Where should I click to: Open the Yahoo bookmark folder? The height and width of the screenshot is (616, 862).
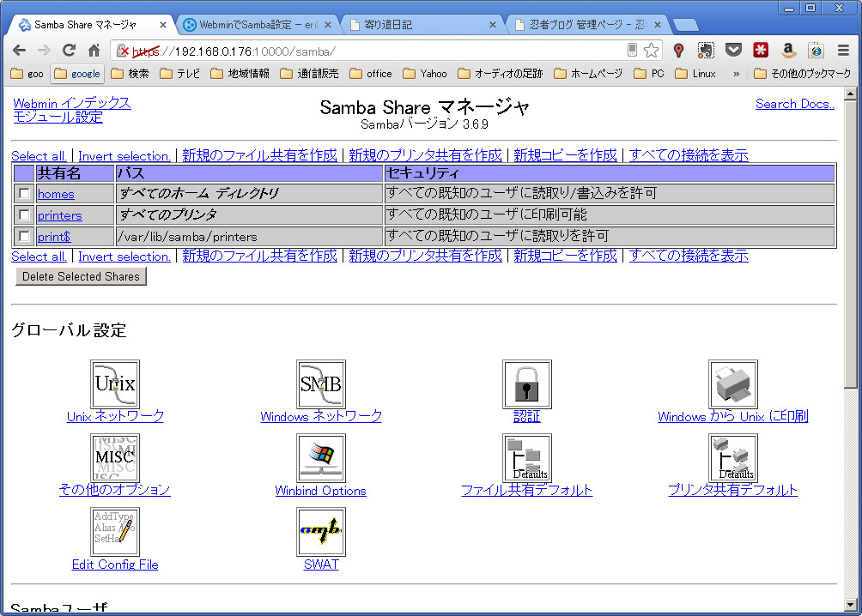(x=425, y=74)
